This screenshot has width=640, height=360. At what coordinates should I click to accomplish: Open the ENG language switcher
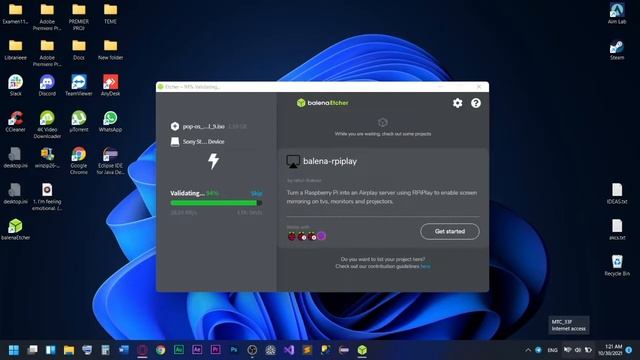tap(552, 350)
